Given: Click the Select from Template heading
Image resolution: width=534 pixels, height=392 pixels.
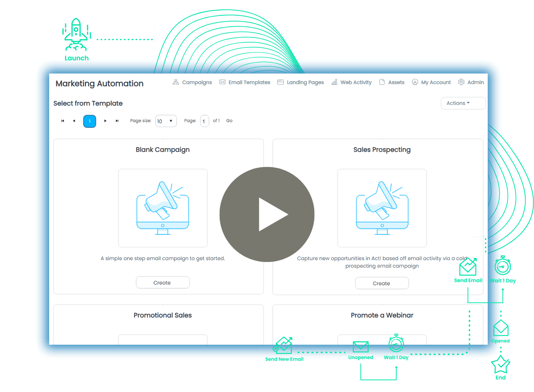Looking at the screenshot, I should click(x=88, y=103).
